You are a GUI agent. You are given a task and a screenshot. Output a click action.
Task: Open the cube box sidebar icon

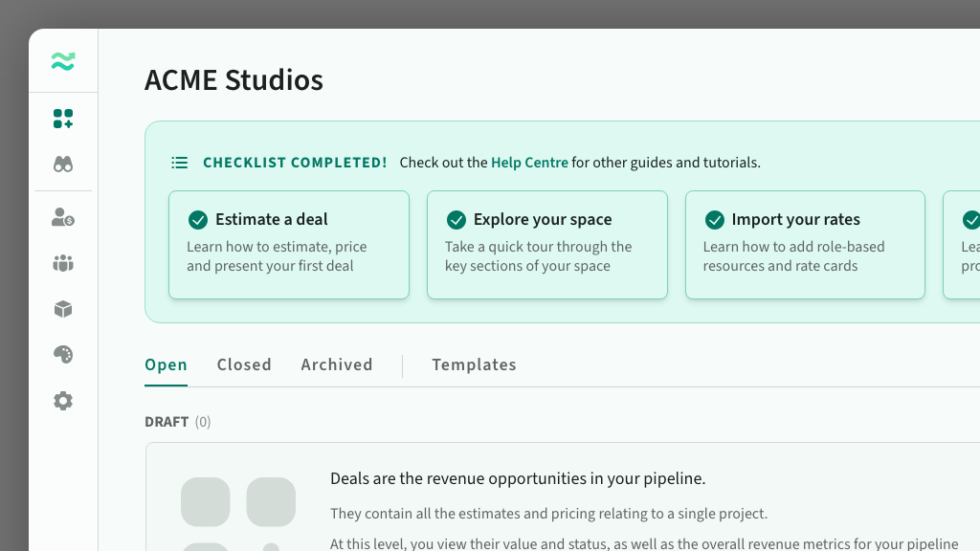point(63,309)
